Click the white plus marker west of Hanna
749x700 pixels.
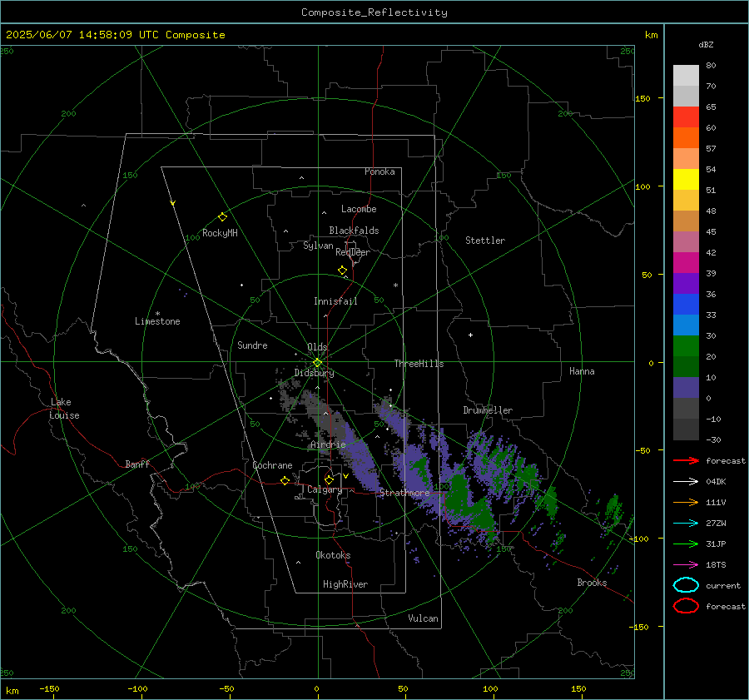pyautogui.click(x=470, y=335)
